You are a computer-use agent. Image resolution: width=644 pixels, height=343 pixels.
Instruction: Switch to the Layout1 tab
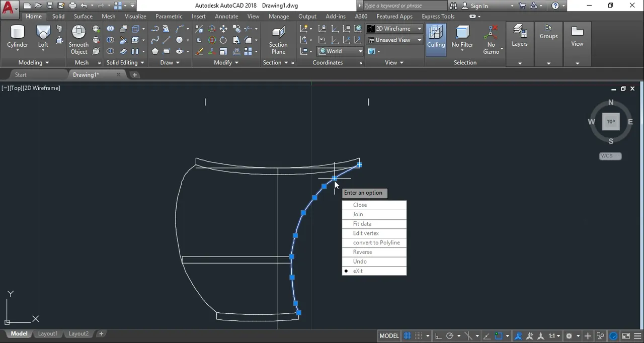point(48,333)
